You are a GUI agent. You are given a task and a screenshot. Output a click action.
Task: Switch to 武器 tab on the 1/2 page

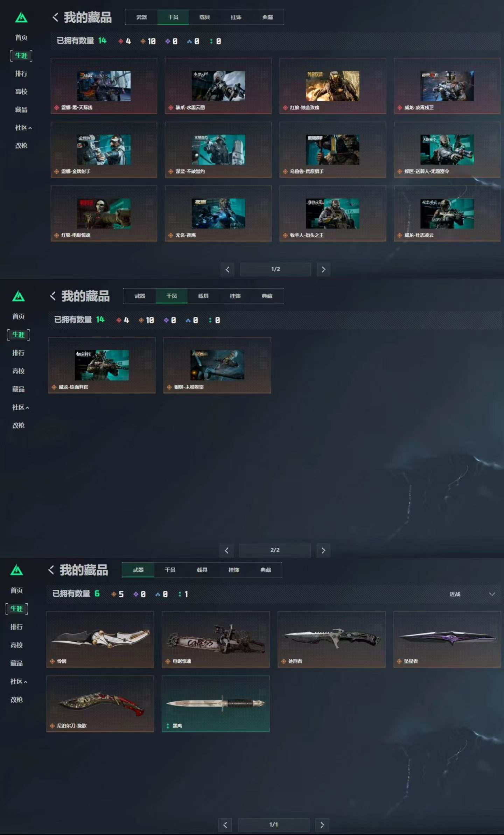coord(141,17)
